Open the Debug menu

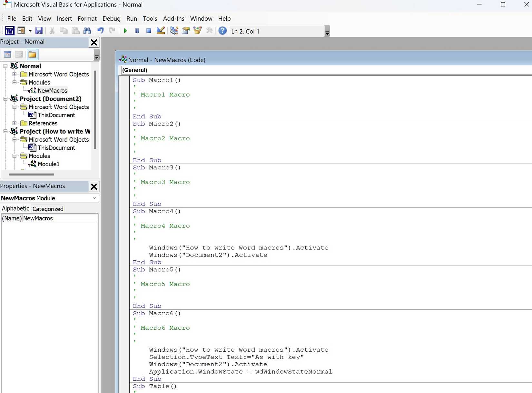point(111,19)
